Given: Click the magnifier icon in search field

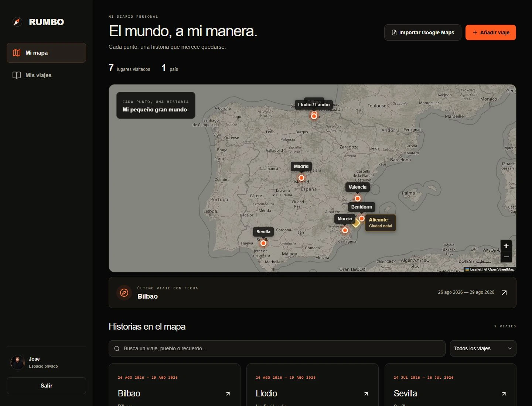Looking at the screenshot, I should pyautogui.click(x=117, y=348).
